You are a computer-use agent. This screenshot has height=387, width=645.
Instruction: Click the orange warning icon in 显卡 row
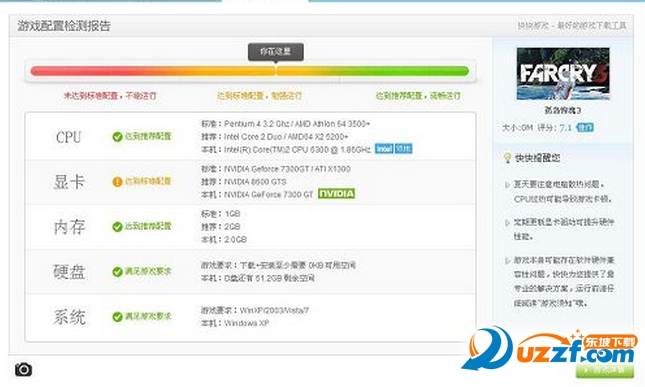tap(117, 181)
